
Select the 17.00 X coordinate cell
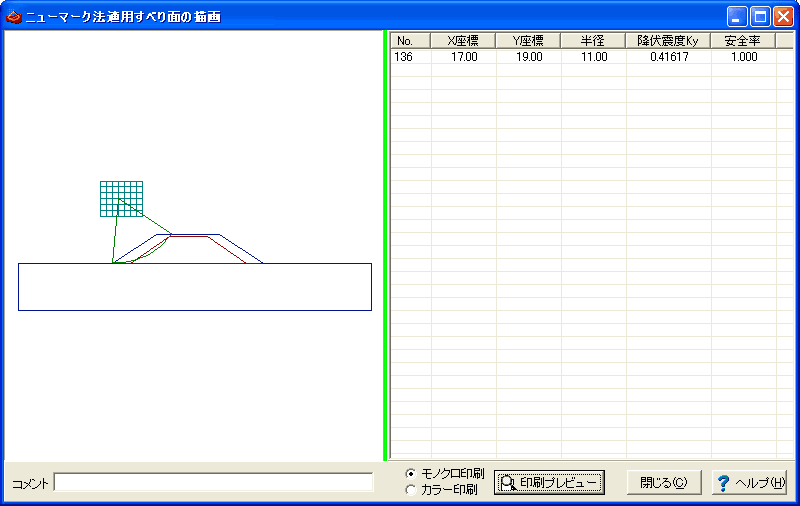[x=464, y=57]
